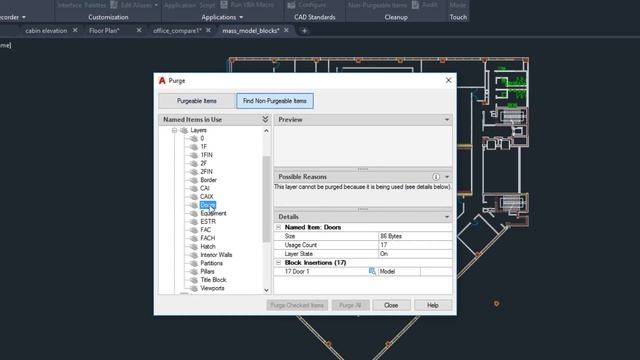
Task: Collapse the Possible Reasons section arrow
Action: point(447,177)
